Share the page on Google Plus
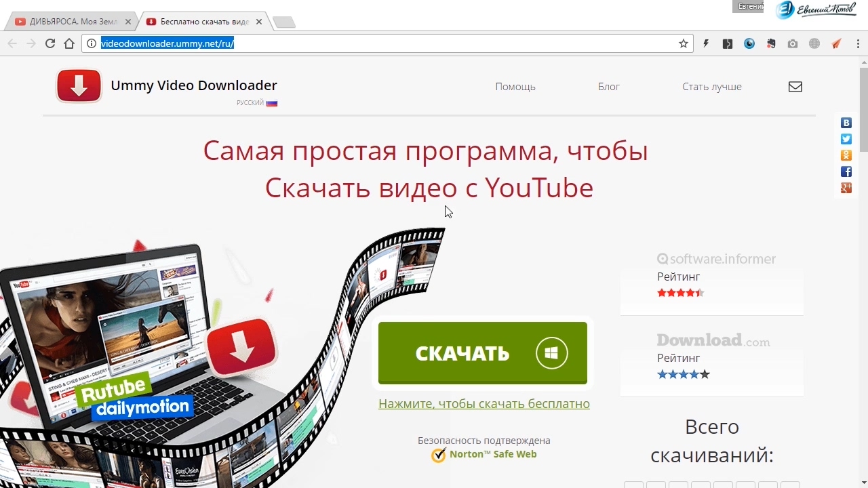Image resolution: width=868 pixels, height=488 pixels. (x=846, y=188)
